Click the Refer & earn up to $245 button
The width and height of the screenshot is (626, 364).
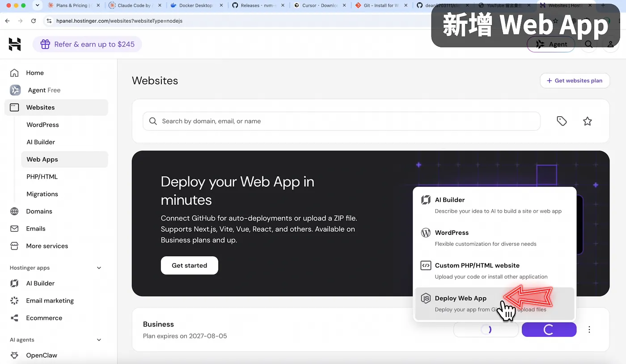(87, 44)
